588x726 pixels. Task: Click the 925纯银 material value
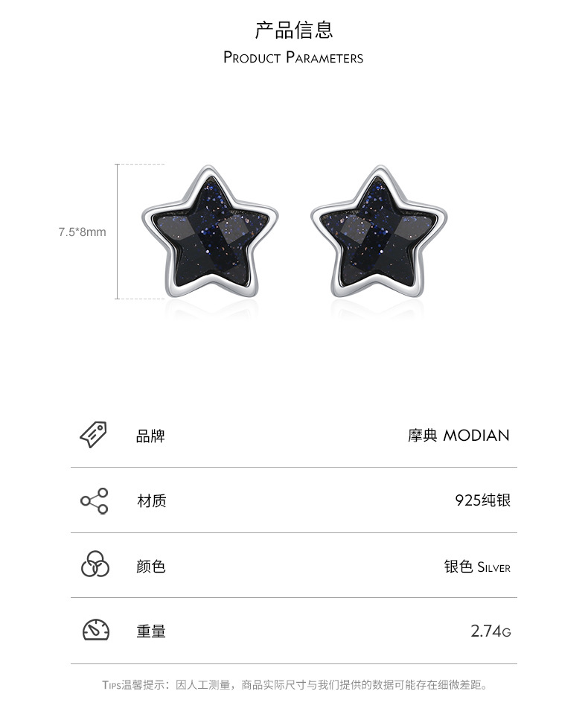(483, 500)
